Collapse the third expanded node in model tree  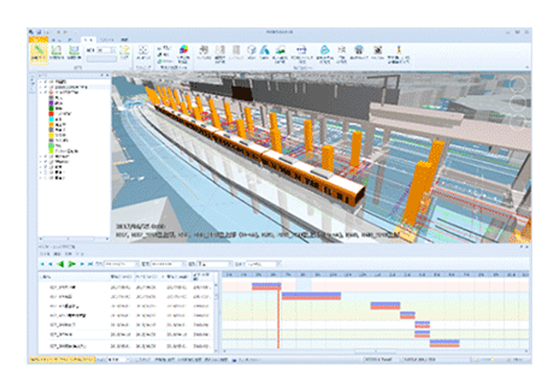pos(39,93)
